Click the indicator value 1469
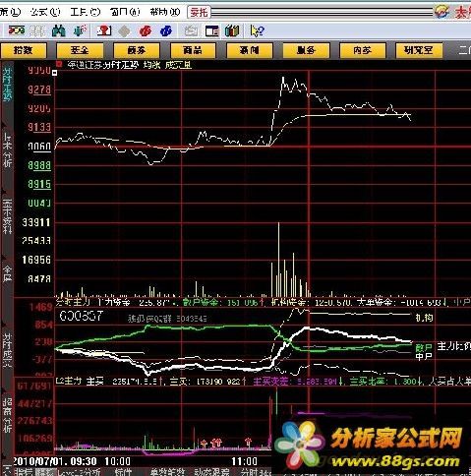471x476 pixels. point(40,307)
